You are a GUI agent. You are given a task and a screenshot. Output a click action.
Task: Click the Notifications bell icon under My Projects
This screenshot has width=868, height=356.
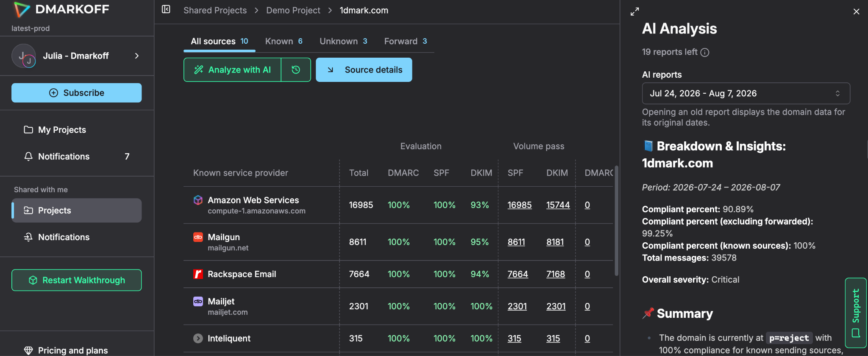pyautogui.click(x=28, y=156)
